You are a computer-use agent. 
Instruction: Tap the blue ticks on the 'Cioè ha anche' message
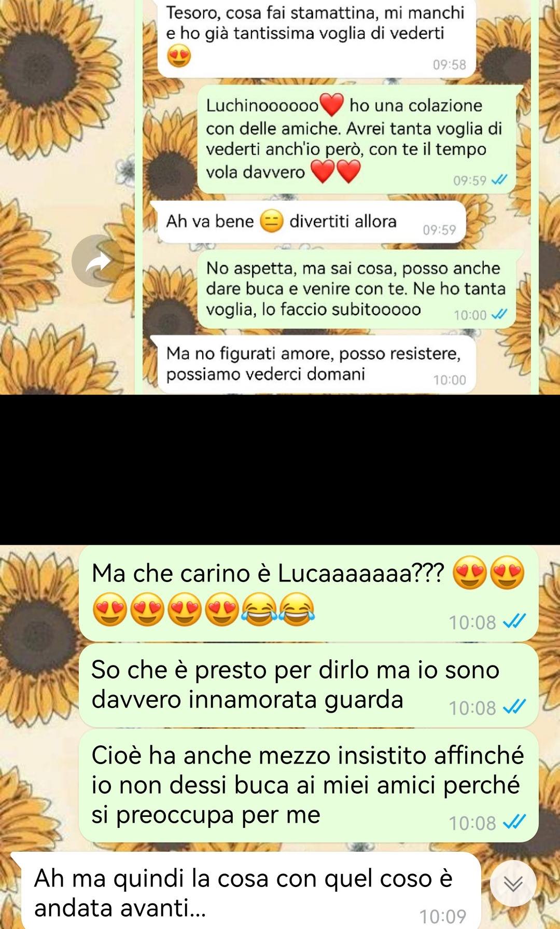pos(514,822)
